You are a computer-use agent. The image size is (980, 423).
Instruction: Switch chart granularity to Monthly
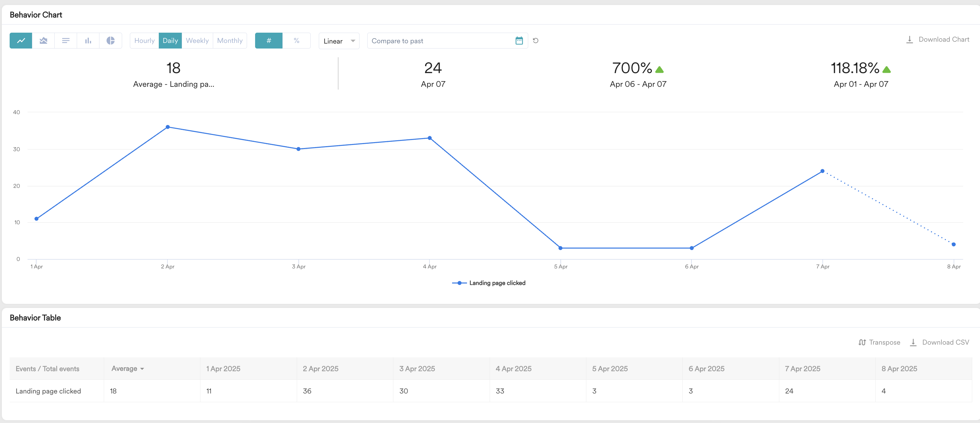(x=230, y=40)
